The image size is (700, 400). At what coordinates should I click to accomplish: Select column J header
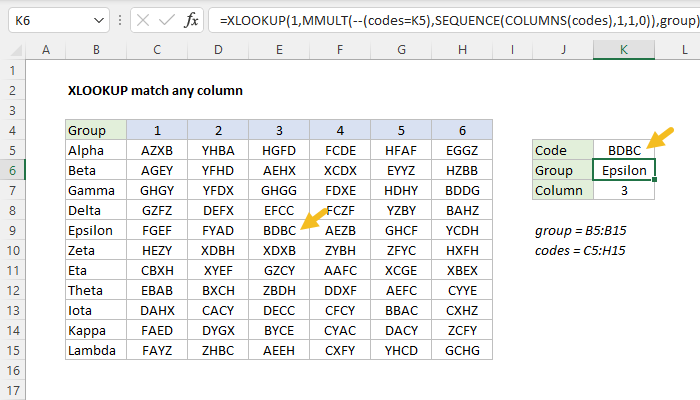563,50
